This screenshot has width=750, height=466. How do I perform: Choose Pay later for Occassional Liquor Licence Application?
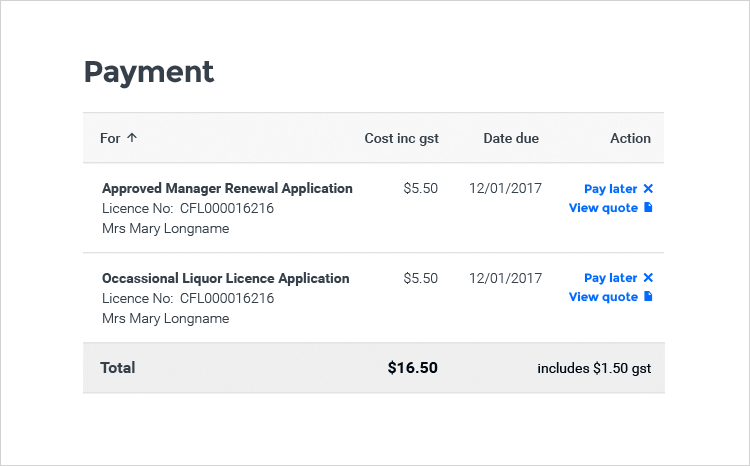coord(610,278)
